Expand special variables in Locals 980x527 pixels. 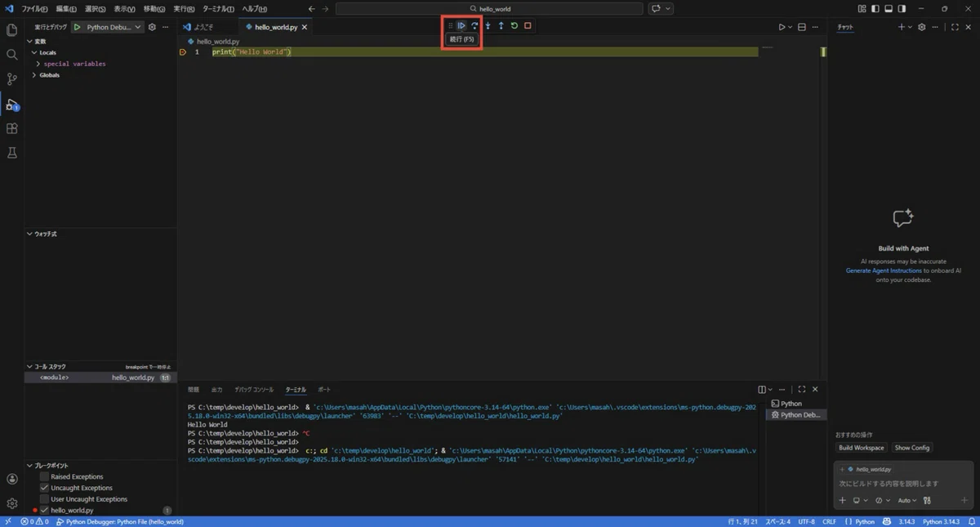pyautogui.click(x=38, y=64)
